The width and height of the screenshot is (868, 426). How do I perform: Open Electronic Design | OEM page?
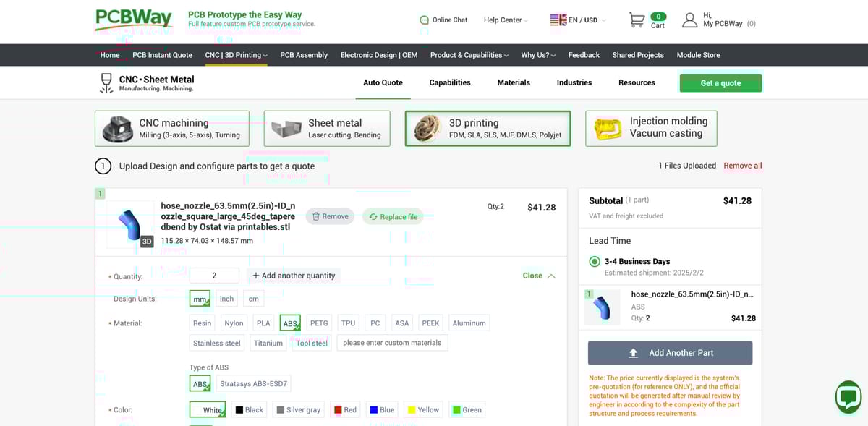[379, 55]
